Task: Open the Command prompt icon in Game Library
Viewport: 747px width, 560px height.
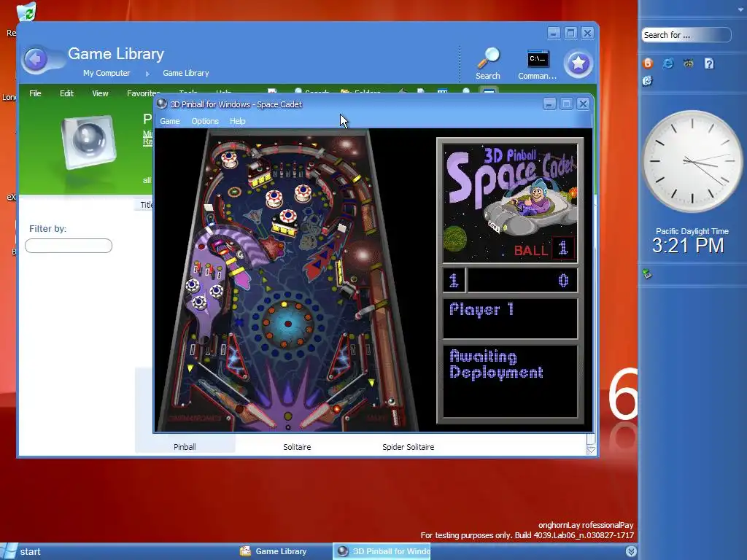Action: pyautogui.click(x=538, y=60)
